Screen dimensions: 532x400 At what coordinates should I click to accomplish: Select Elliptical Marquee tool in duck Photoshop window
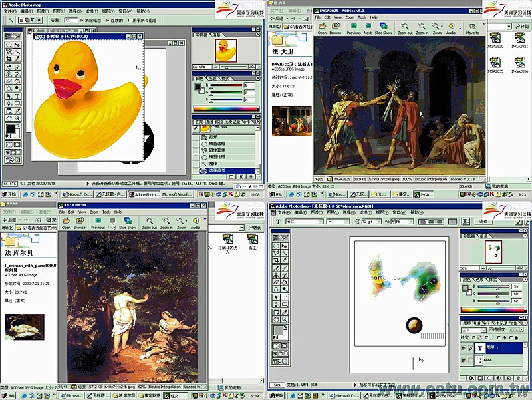(9, 45)
